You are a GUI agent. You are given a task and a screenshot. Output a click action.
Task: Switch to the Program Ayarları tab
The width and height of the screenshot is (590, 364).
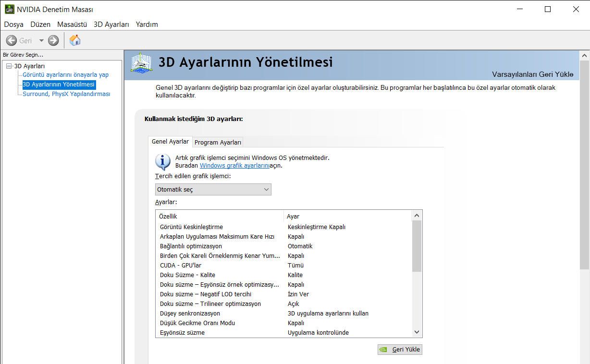click(218, 142)
